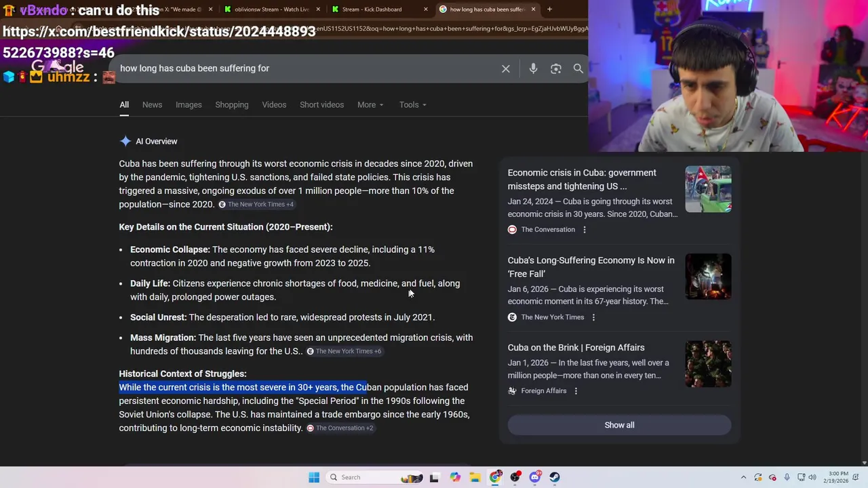Close the oblivionsw Stream tab
Image resolution: width=868 pixels, height=488 pixels.
[318, 9]
